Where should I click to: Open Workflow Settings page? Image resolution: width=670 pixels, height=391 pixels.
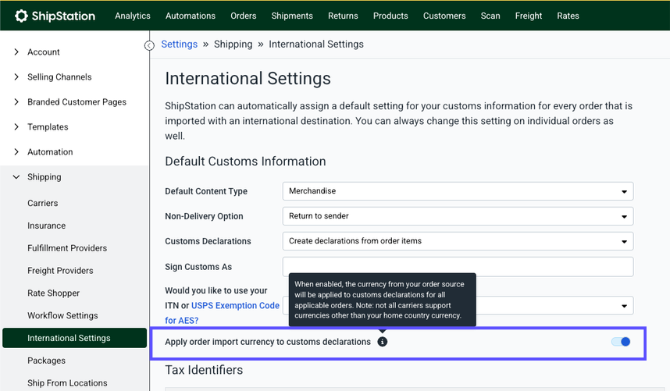click(62, 315)
